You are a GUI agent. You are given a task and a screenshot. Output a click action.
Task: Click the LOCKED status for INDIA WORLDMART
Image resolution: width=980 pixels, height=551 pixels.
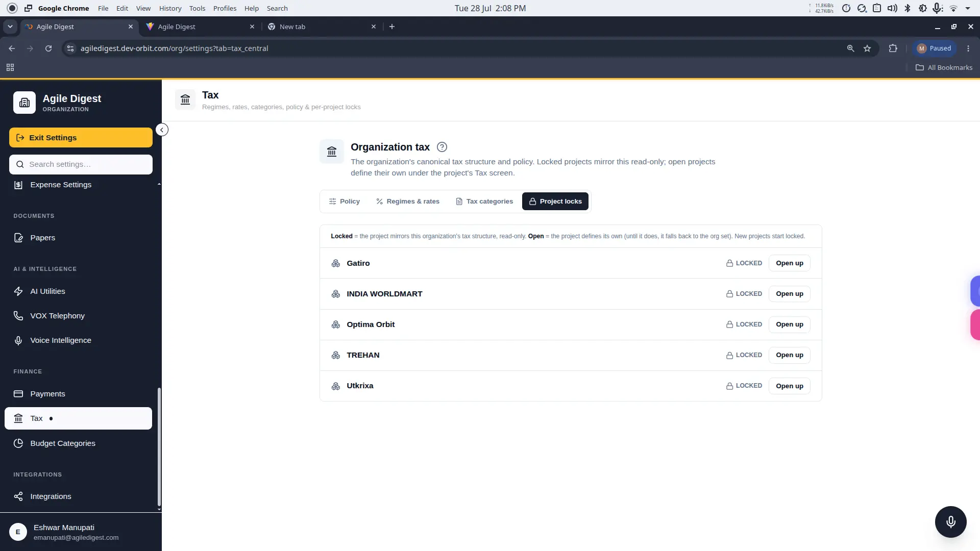[x=744, y=294]
